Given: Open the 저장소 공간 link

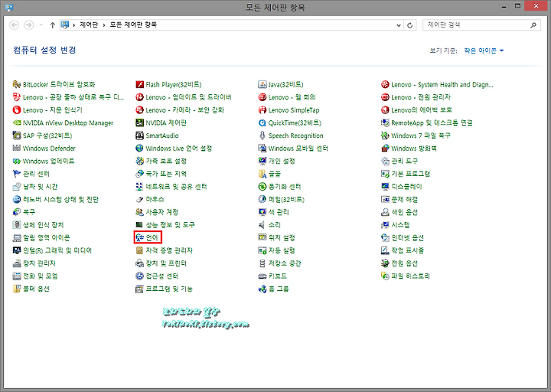Looking at the screenshot, I should (285, 263).
